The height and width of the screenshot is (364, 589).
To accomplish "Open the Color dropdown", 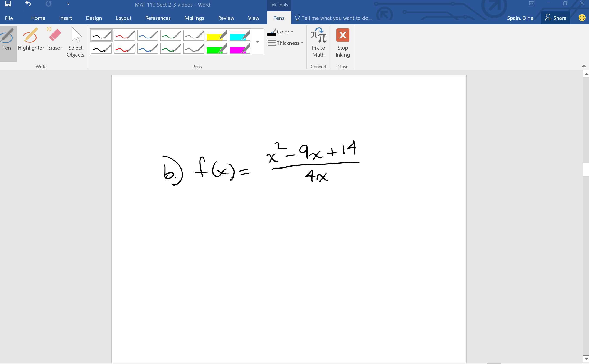I will pos(283,32).
